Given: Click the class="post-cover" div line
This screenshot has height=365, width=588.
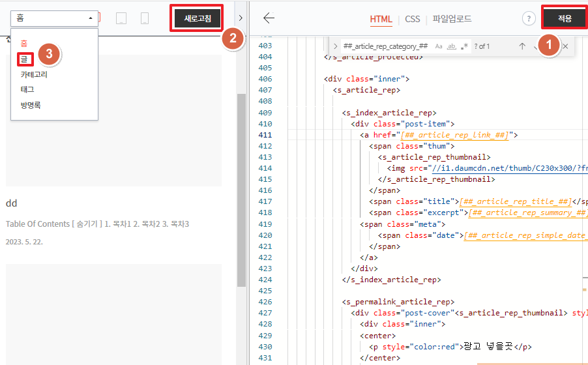Looking at the screenshot, I should click(x=469, y=313).
